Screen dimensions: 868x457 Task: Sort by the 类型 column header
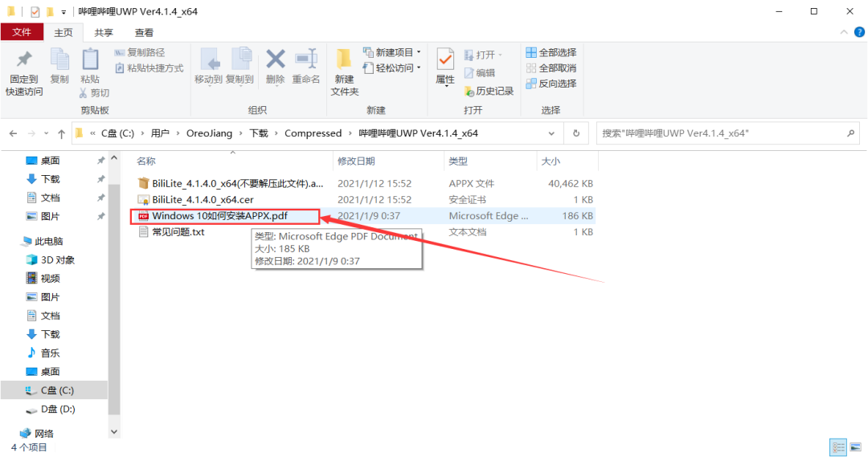458,161
